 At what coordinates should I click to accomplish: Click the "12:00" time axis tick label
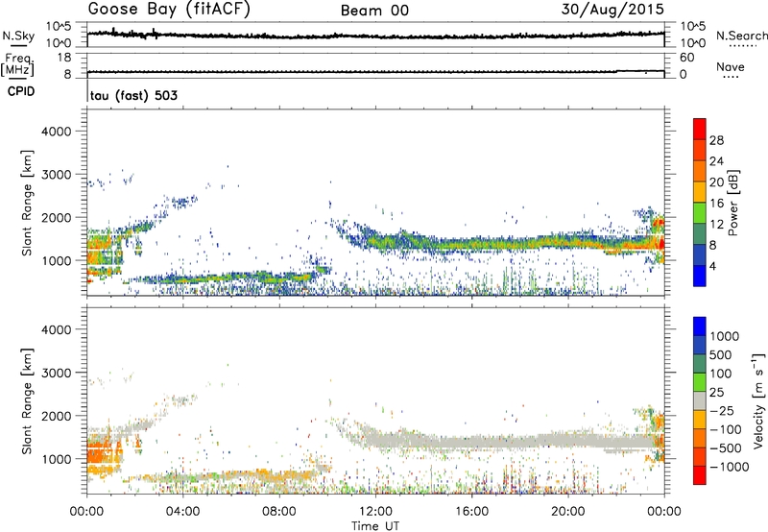pyautogui.click(x=375, y=512)
